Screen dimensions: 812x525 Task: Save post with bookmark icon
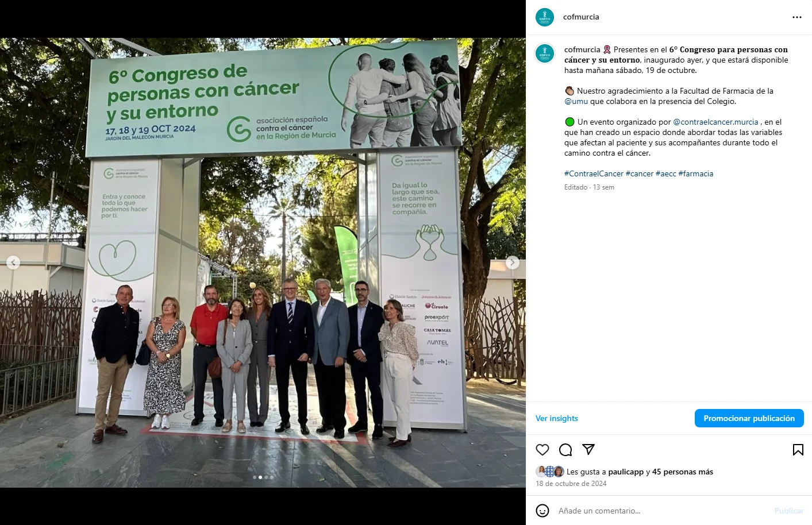[798, 450]
